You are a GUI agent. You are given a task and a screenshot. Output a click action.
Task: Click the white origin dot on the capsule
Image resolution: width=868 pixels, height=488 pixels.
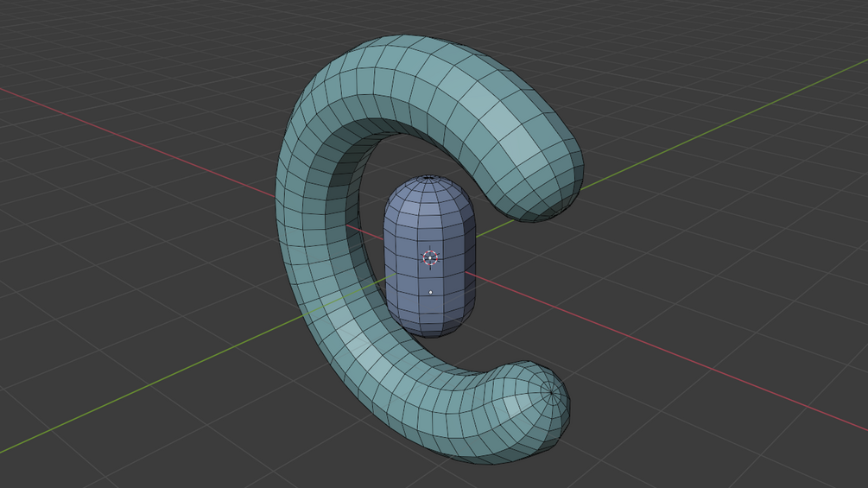pyautogui.click(x=431, y=293)
